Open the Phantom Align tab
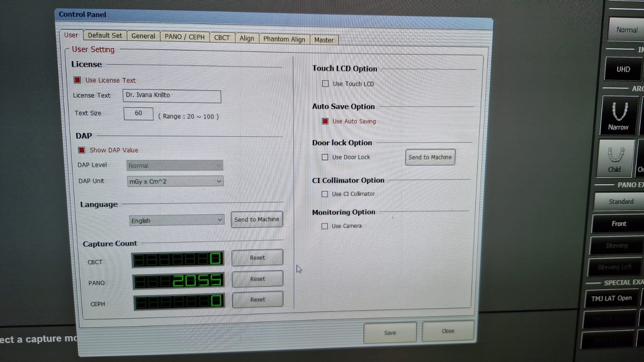Viewport: 644px width, 362px height. (x=284, y=39)
